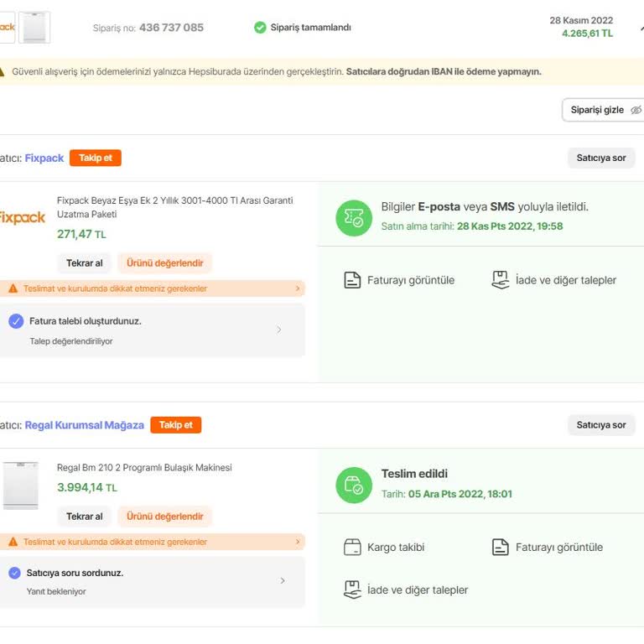Click the green ticket icon beside E-posta info
Screen dimensions: 644x644
pos(353,218)
